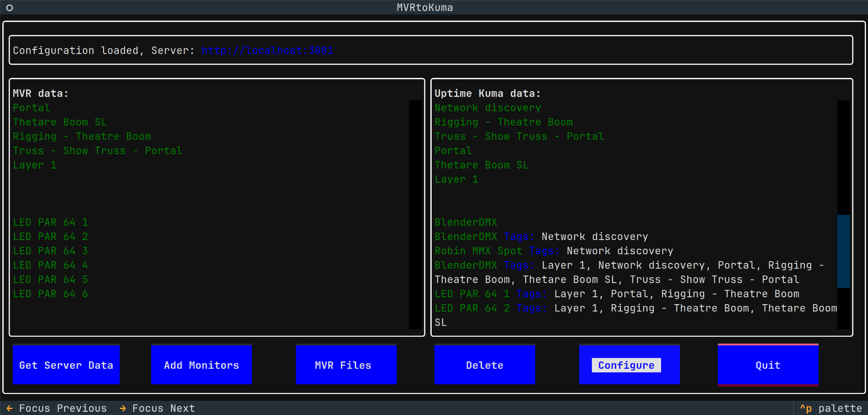This screenshot has height=415, width=868.
Task: Select Thetare Boom SL in Uptime Kuma data
Action: point(482,165)
